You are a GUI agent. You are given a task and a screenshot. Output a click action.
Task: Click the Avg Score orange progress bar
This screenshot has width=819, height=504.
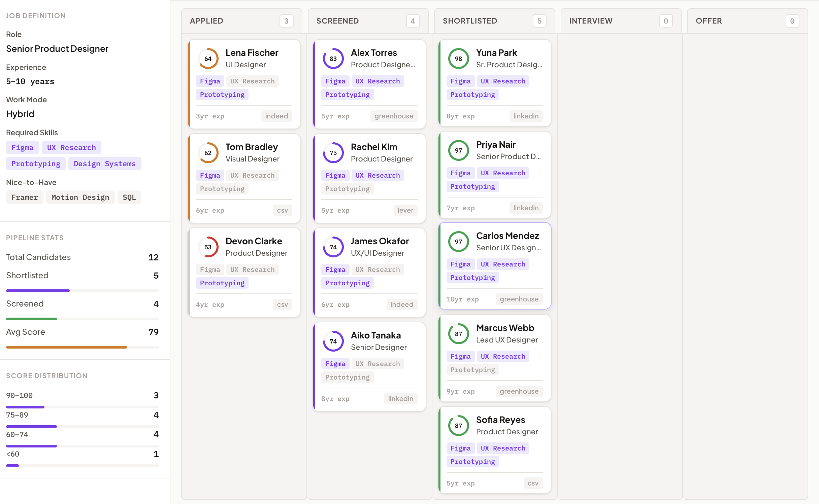point(66,347)
